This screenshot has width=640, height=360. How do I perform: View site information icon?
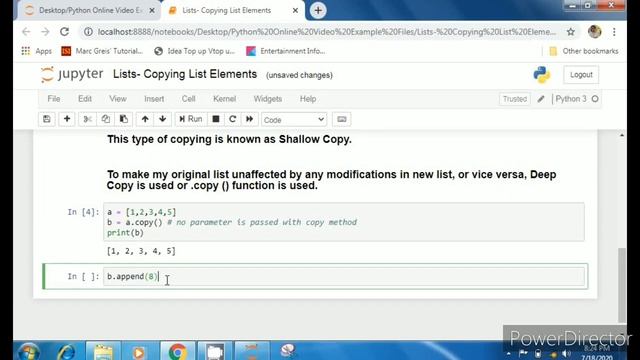88,32
